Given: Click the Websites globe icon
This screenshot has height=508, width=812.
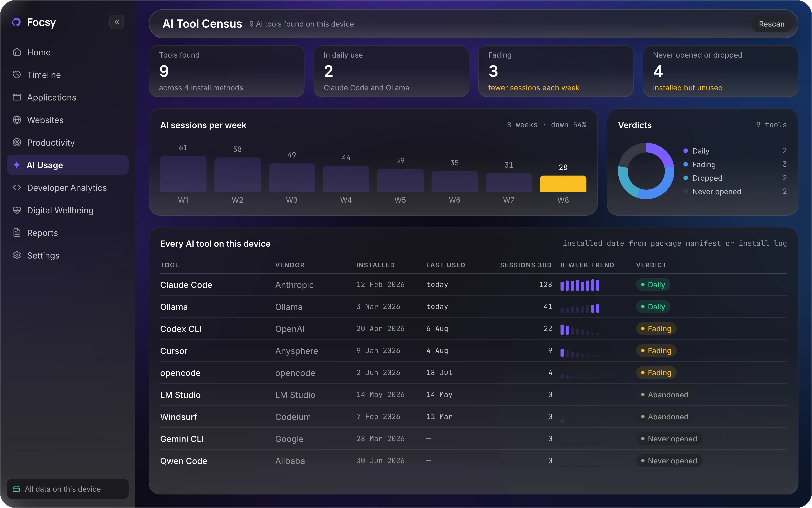Looking at the screenshot, I should 17,120.
